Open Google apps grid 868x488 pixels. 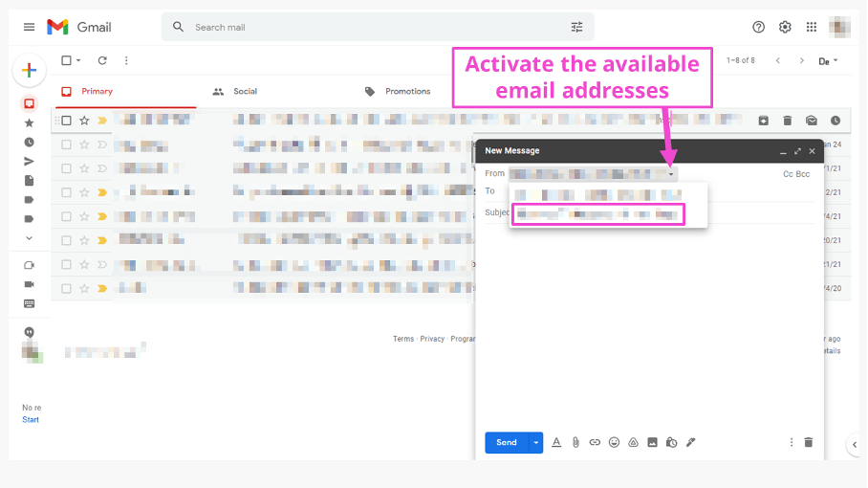point(812,27)
